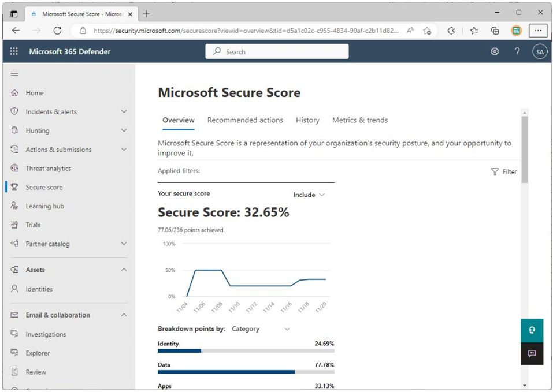
Task: Open the Help question mark icon
Action: 517,51
